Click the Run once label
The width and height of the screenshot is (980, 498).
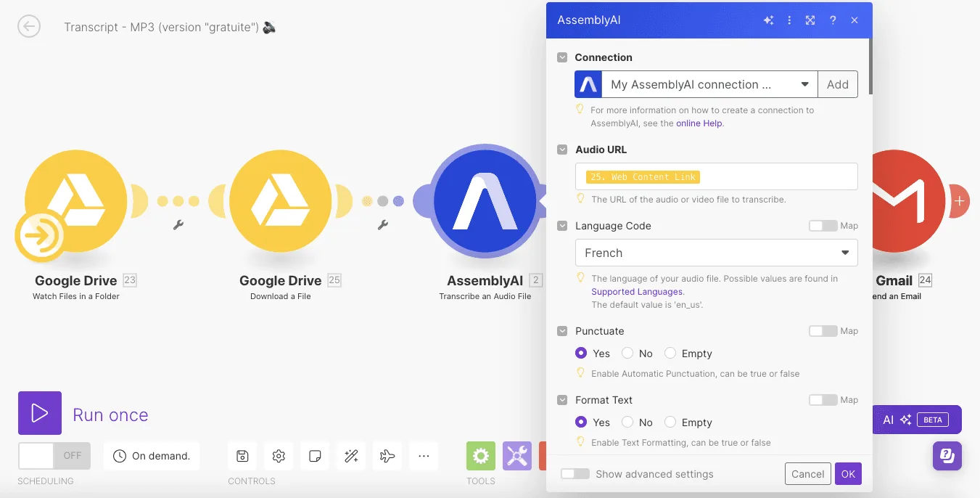(x=110, y=415)
